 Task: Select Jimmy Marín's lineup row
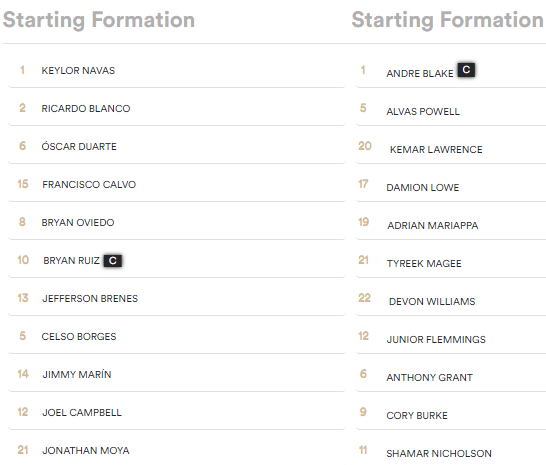point(177,374)
